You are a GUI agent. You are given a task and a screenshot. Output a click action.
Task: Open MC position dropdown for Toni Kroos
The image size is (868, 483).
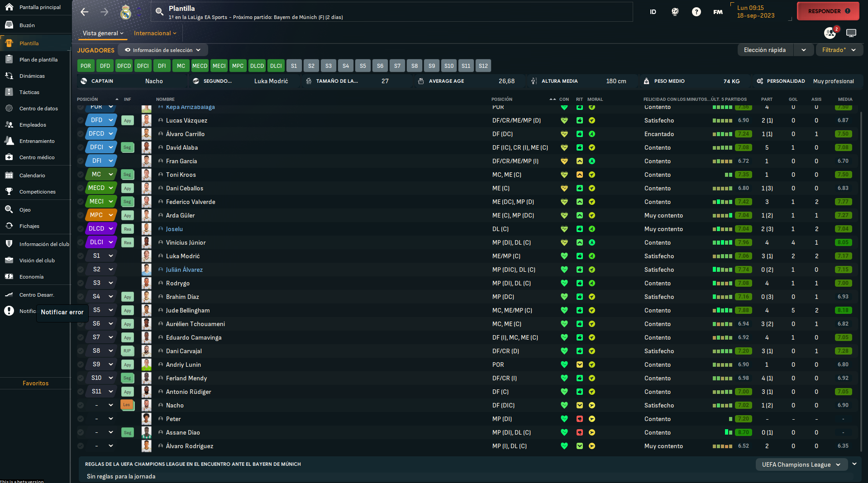[101, 175]
